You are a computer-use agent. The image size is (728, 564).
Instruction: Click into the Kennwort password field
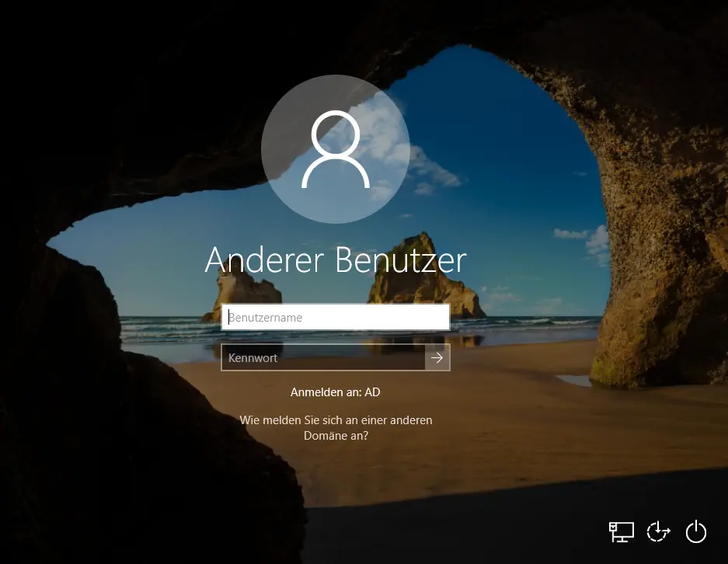[322, 357]
